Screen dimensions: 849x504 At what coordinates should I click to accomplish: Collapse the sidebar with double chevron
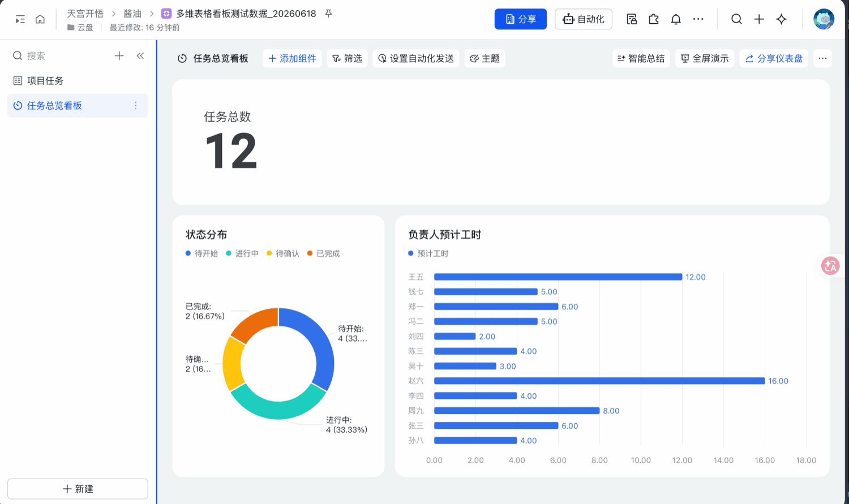click(x=140, y=56)
